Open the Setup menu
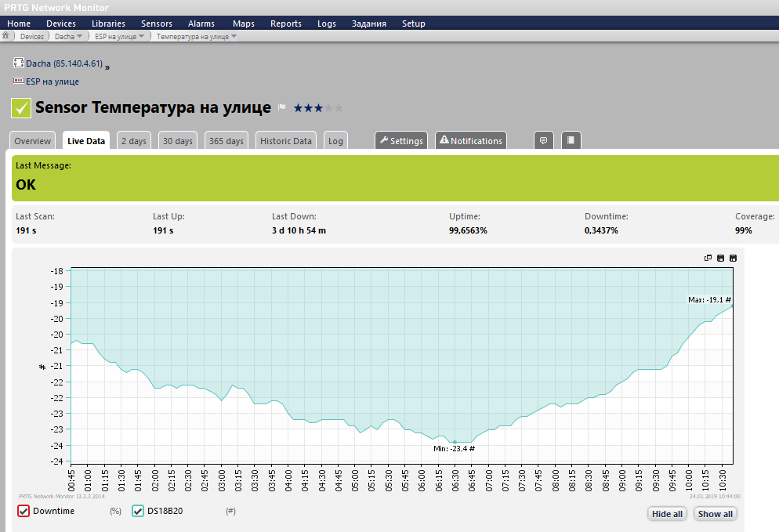This screenshot has width=779, height=532. pyautogui.click(x=413, y=24)
